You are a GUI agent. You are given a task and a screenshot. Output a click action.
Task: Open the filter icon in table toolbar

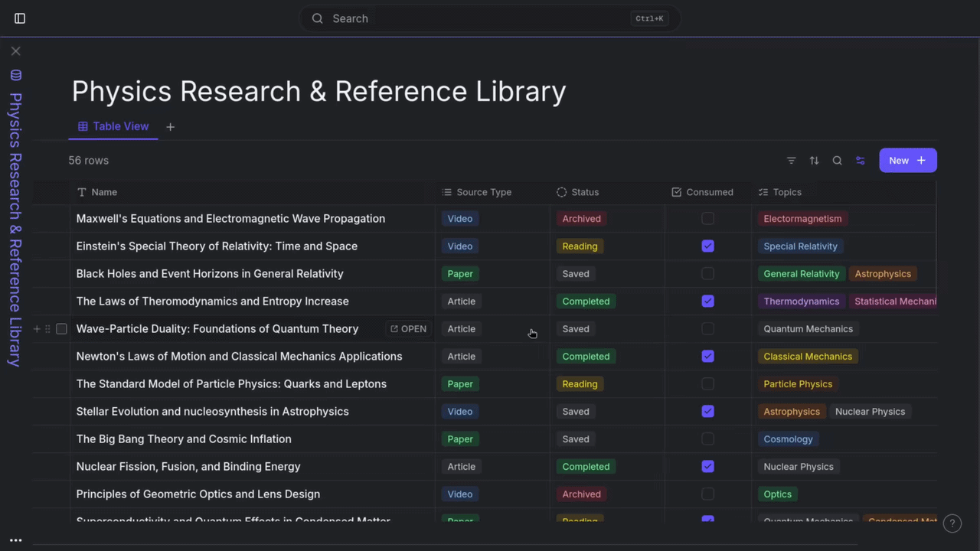(792, 161)
